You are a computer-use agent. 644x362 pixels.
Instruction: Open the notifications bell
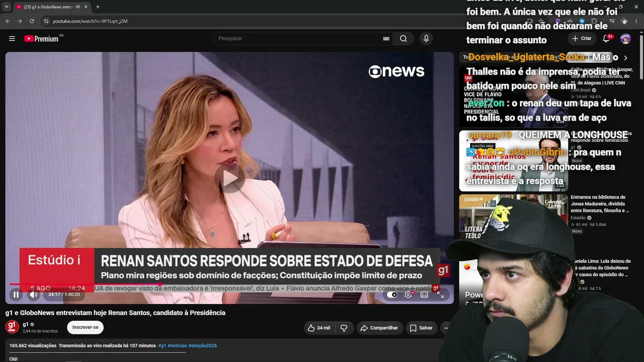point(607,38)
